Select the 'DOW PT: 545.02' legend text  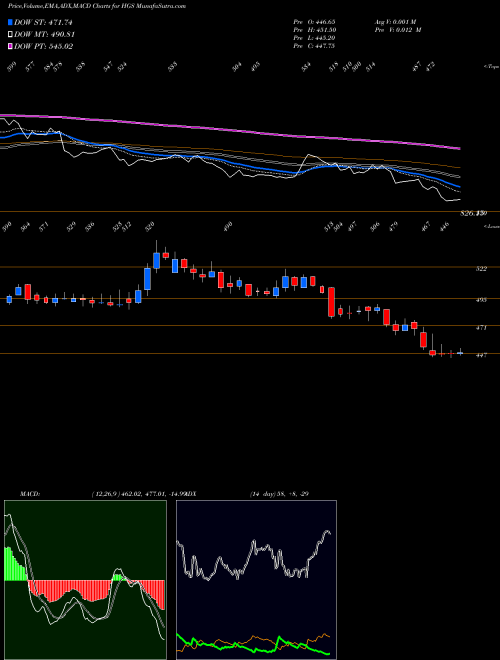[x=43, y=46]
